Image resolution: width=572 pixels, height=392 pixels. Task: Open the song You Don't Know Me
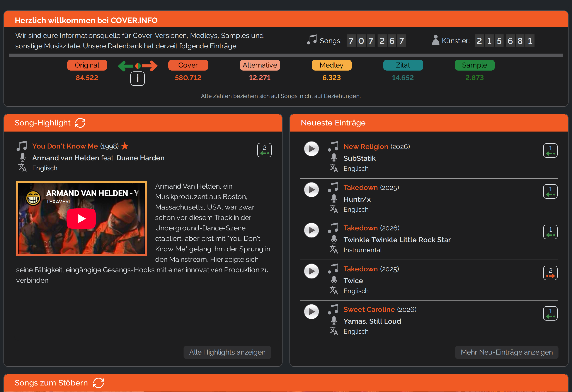tap(65, 146)
